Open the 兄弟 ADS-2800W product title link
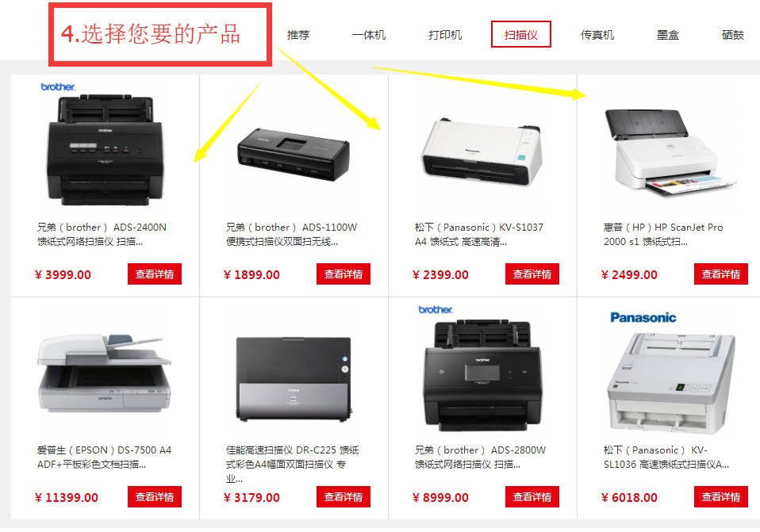The image size is (760, 532). point(480,457)
